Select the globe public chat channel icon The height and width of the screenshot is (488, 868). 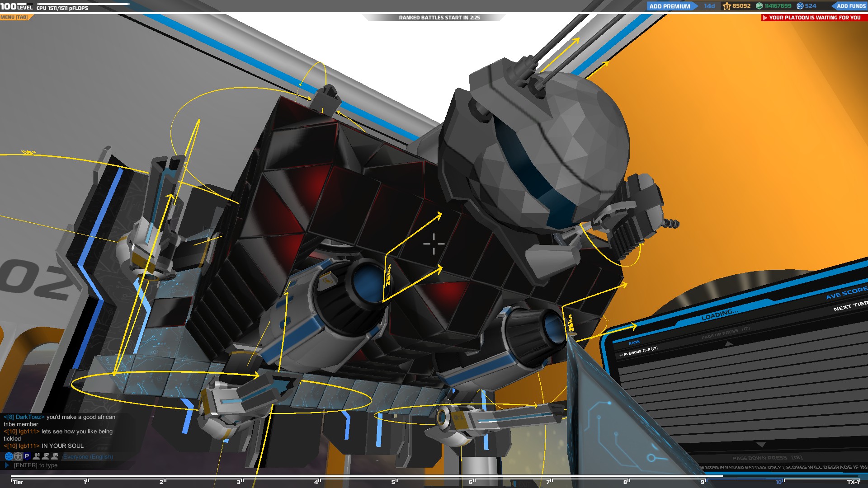9,456
